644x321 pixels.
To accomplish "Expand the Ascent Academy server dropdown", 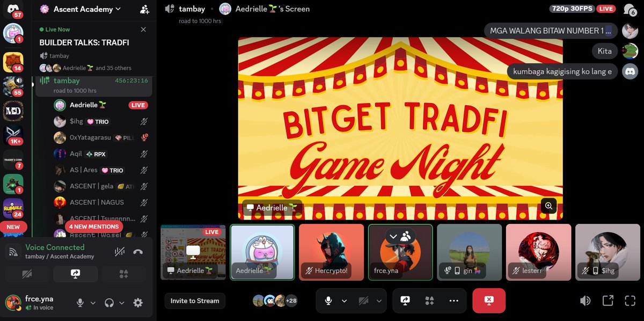I will click(118, 9).
